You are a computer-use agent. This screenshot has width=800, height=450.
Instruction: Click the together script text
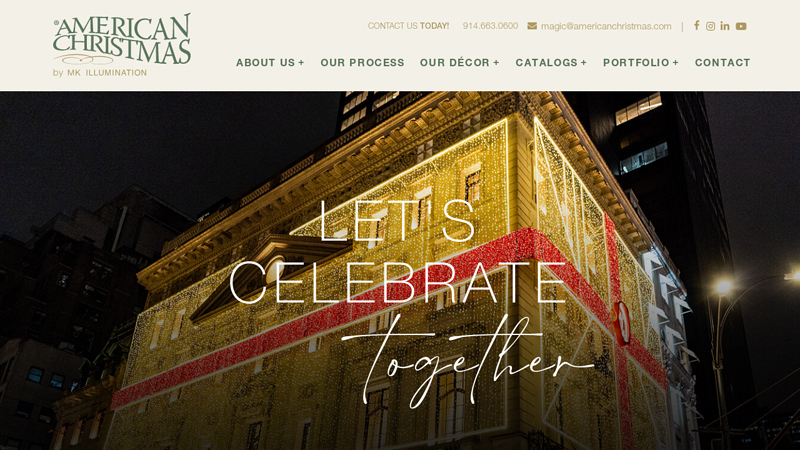(468, 360)
